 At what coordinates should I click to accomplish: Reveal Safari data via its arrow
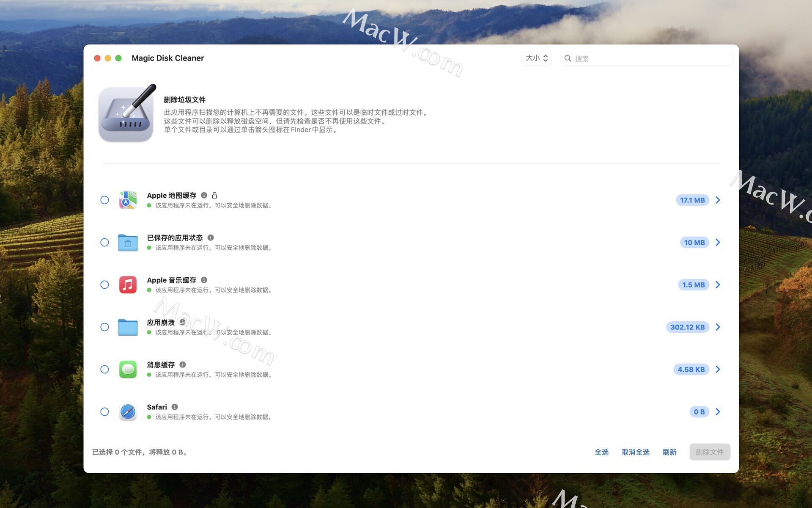(718, 411)
